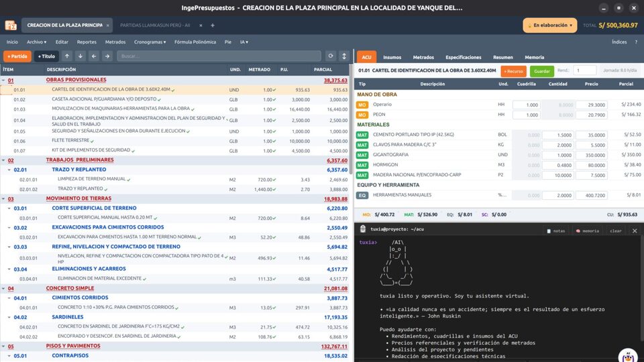Open the En elaboración status dropdown
Image resolution: width=644 pixels, height=362 pixels.
pos(550,25)
